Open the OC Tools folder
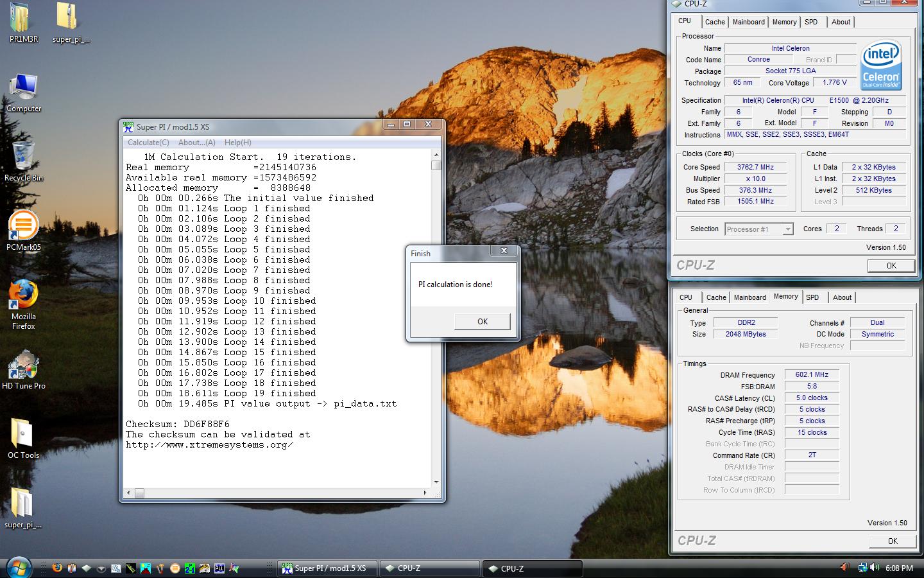The height and width of the screenshot is (578, 924). coord(24,439)
